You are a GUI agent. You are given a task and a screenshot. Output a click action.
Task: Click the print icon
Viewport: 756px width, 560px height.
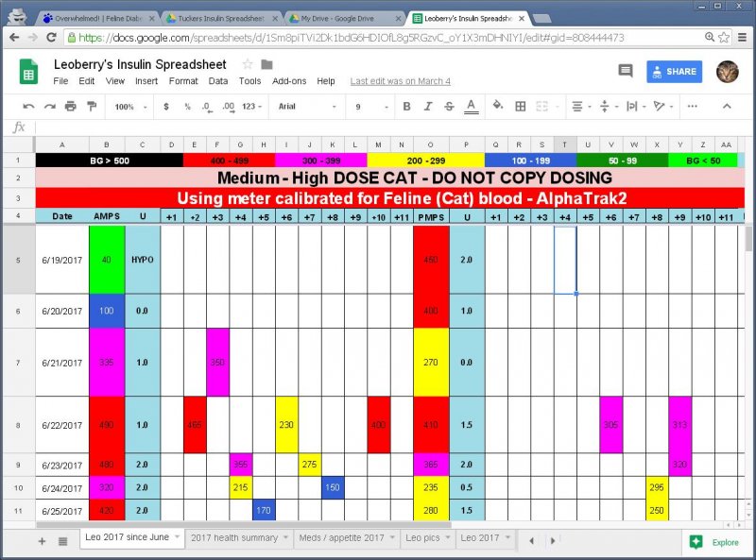[71, 107]
